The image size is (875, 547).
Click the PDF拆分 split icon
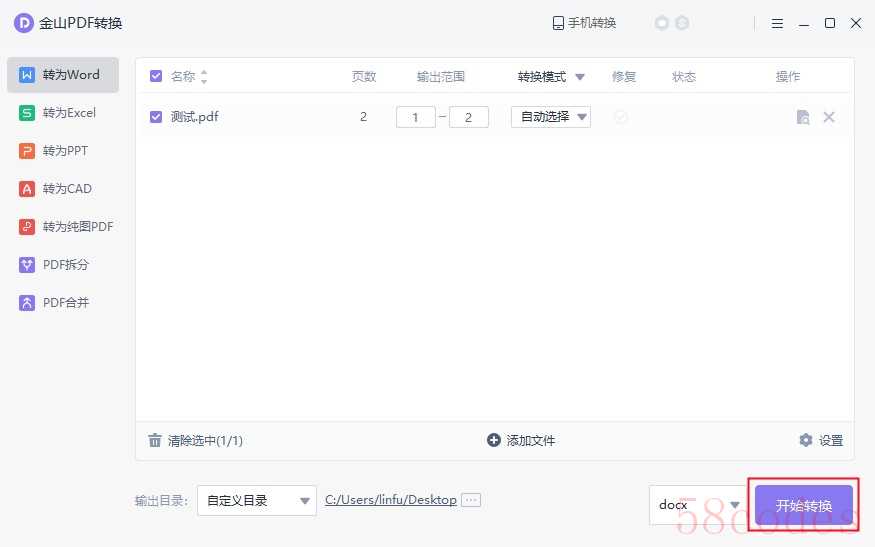coord(26,265)
